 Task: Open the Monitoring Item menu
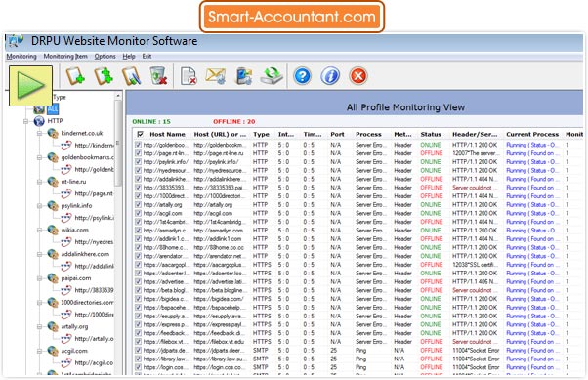65,57
